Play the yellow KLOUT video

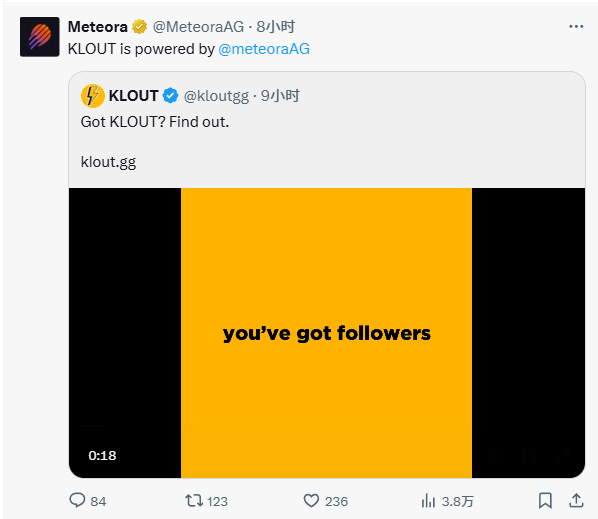click(327, 333)
